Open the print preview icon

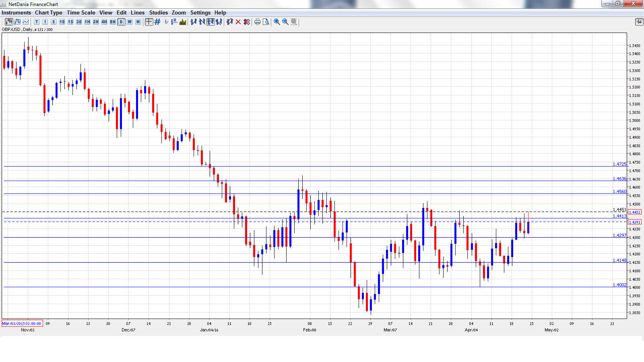pos(266,22)
